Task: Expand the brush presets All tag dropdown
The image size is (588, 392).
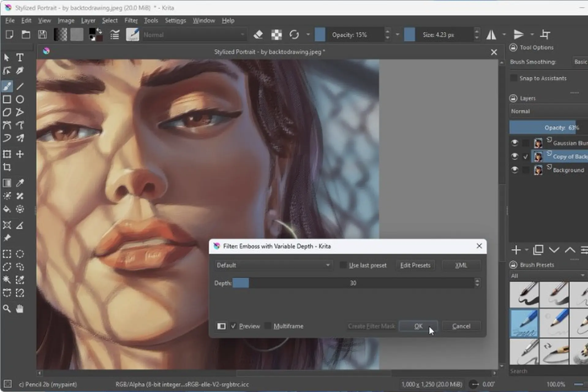Action: [x=548, y=276]
